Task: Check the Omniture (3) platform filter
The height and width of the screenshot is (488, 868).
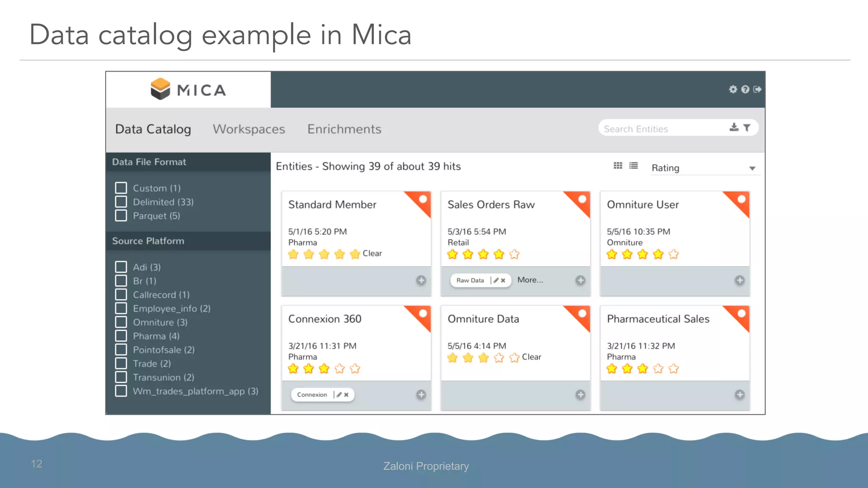Action: tap(121, 322)
